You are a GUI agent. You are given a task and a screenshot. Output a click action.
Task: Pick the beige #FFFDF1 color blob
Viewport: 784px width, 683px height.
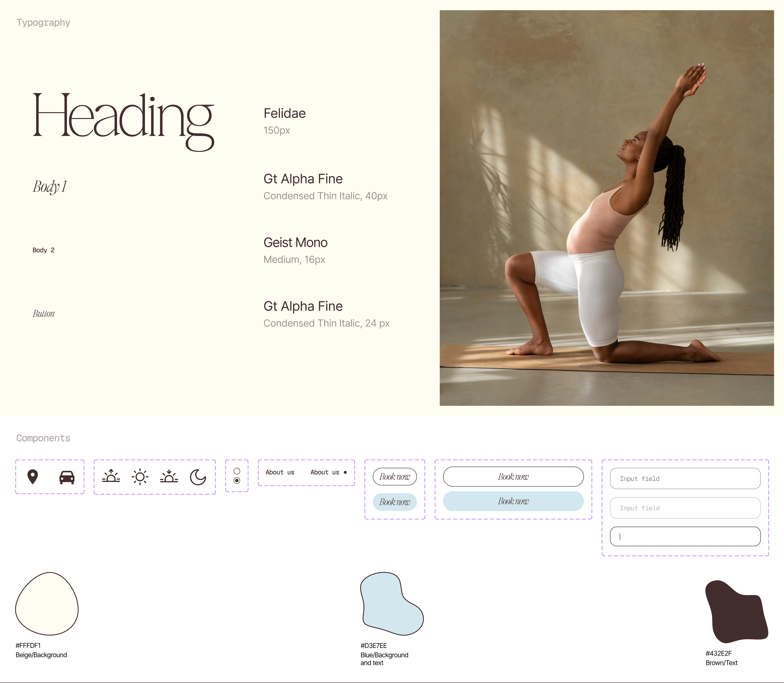[47, 603]
